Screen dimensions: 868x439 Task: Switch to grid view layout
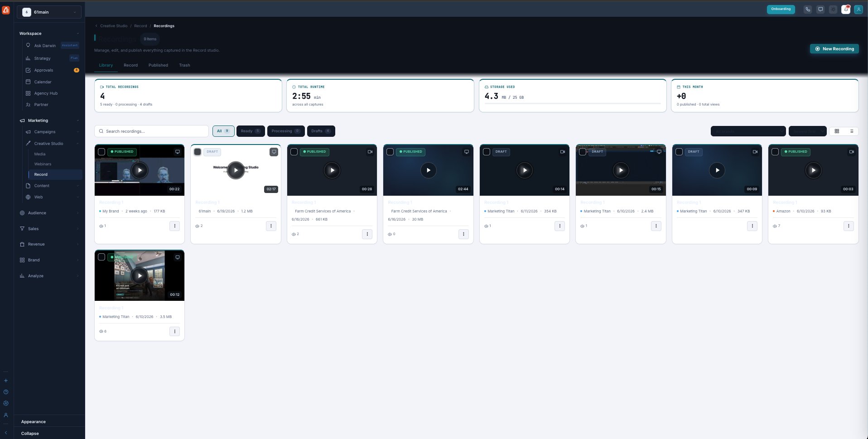pyautogui.click(x=837, y=131)
